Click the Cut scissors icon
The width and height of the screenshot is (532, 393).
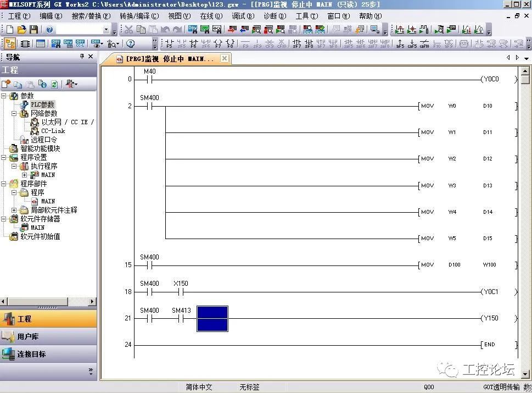click(x=128, y=30)
